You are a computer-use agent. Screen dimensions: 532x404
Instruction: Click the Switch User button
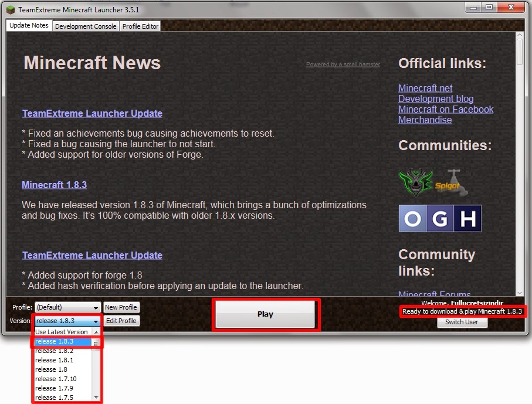(x=462, y=322)
